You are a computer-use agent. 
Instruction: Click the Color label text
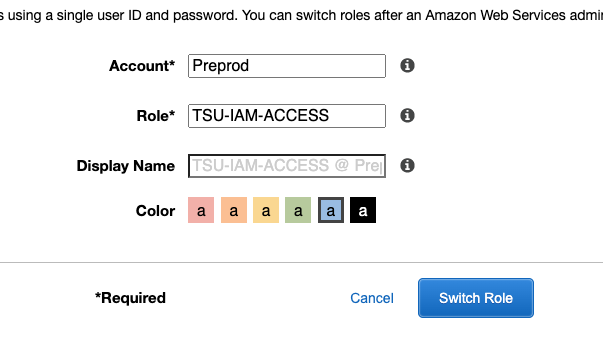155,211
